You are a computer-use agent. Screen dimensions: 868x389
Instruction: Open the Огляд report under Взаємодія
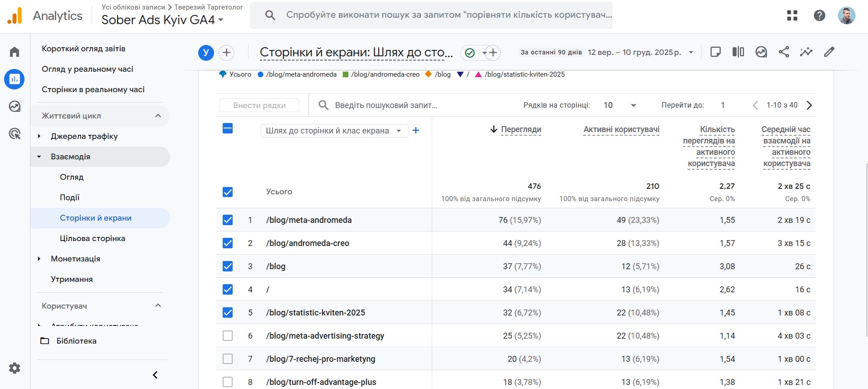point(72,177)
